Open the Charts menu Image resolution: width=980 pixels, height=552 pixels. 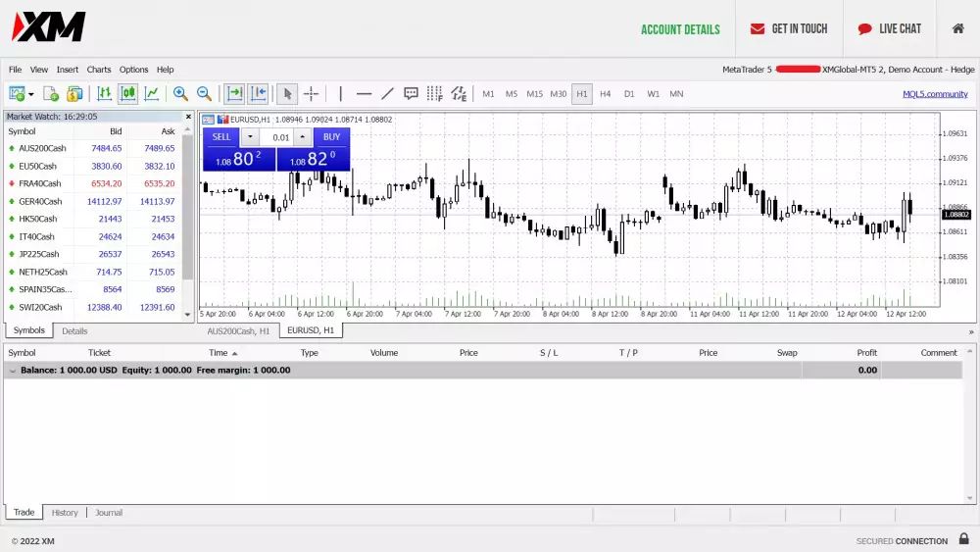tap(99, 70)
